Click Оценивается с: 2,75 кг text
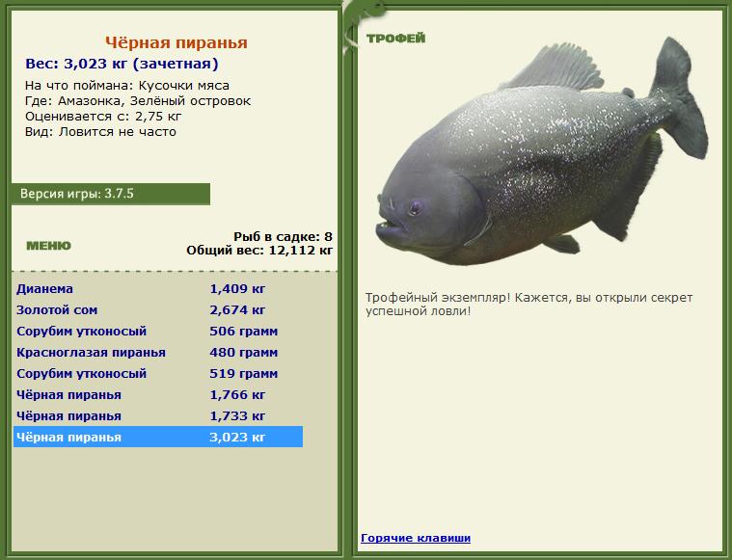This screenshot has height=560, width=732. [x=103, y=117]
